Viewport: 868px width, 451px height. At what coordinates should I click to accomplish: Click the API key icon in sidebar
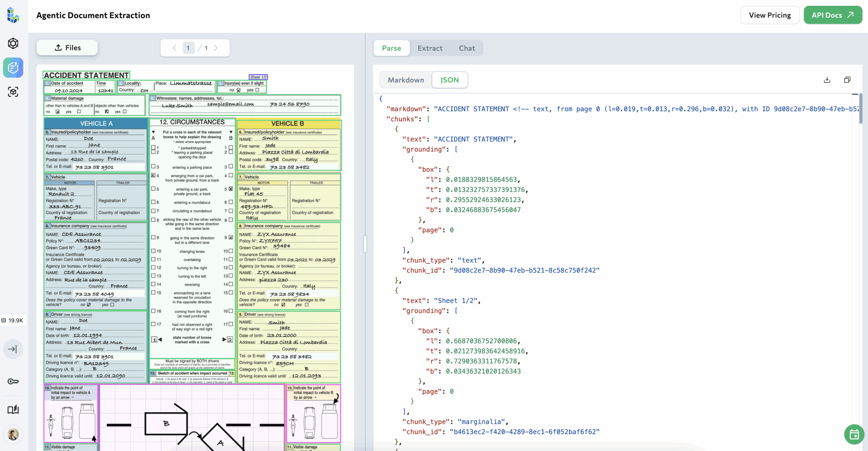[x=13, y=382]
